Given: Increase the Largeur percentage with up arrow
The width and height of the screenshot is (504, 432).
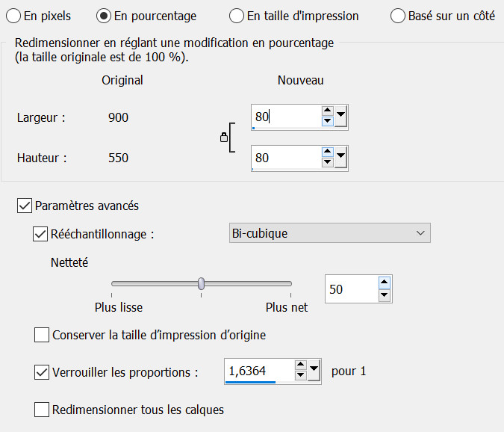Looking at the screenshot, I should tap(327, 111).
